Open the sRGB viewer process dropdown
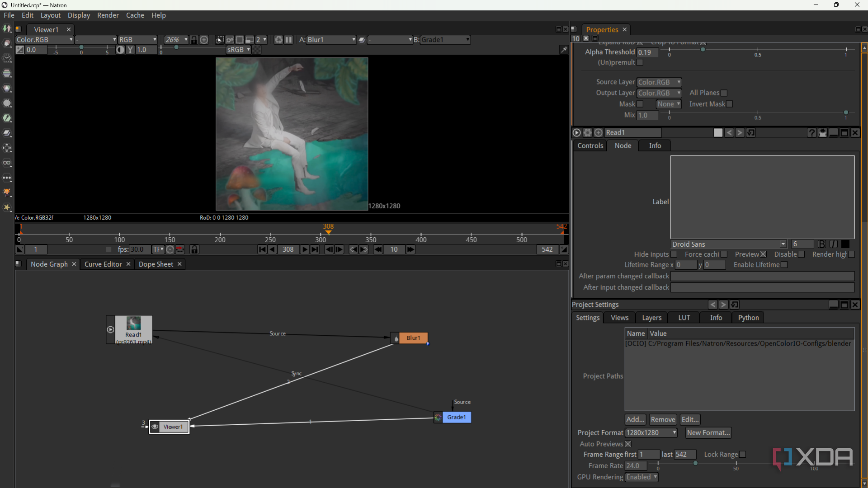This screenshot has height=488, width=868. [x=238, y=50]
